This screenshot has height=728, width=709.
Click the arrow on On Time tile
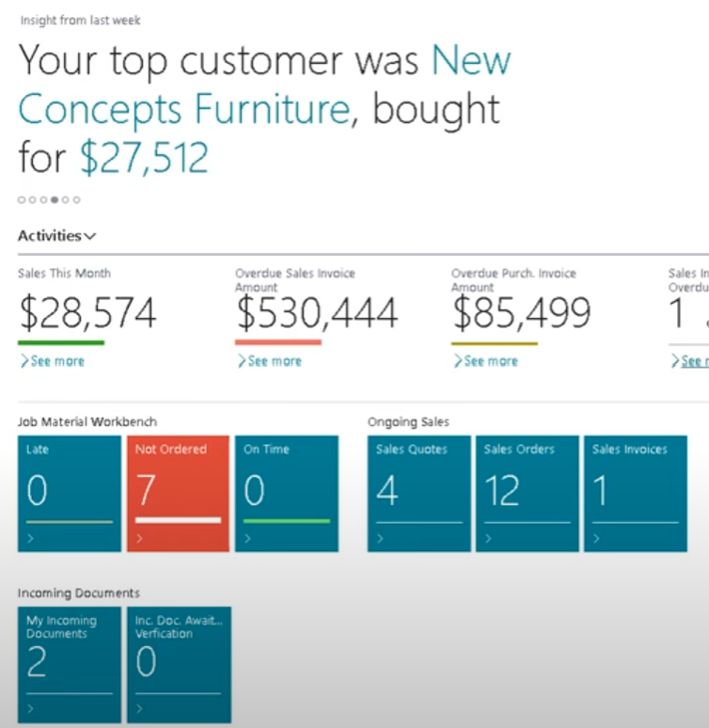pyautogui.click(x=247, y=539)
